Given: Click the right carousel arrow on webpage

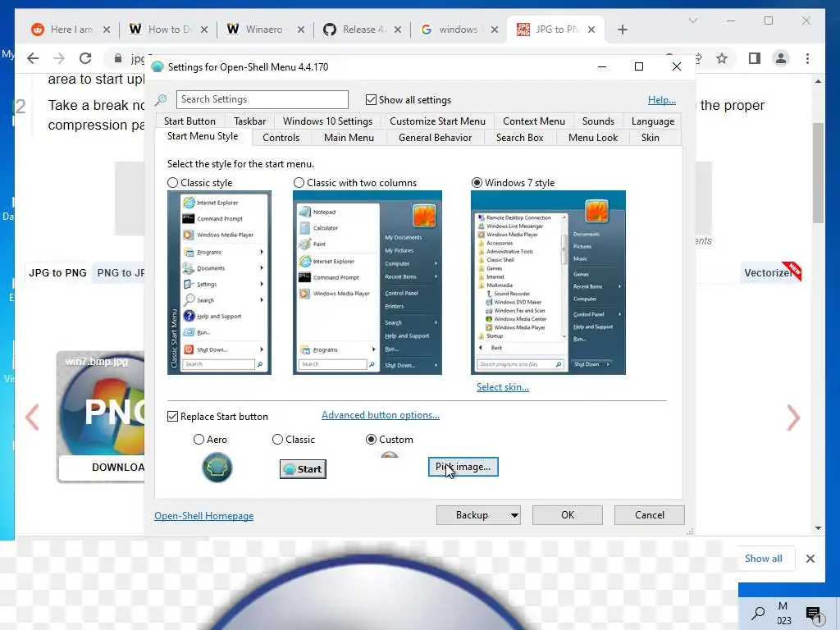Looking at the screenshot, I should point(793,418).
